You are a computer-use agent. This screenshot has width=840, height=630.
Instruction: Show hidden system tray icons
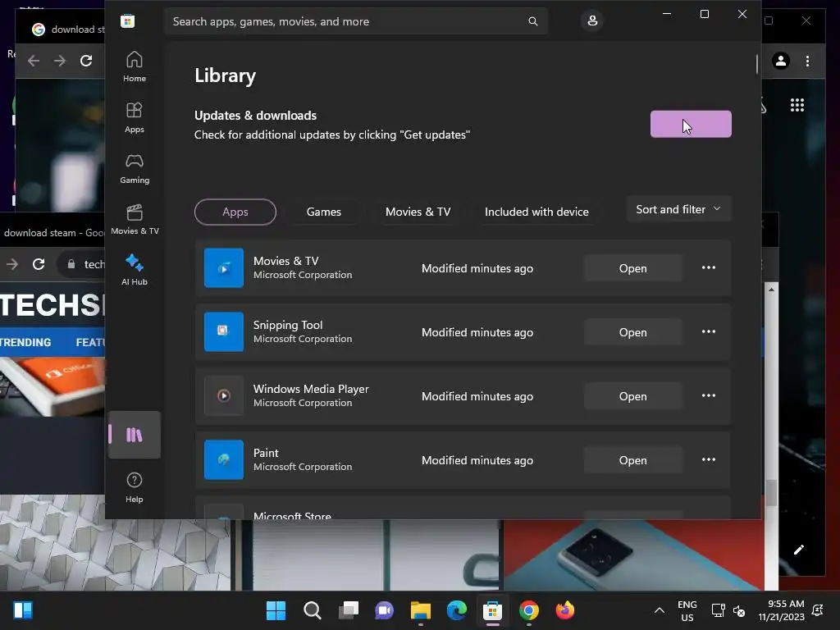coord(660,610)
